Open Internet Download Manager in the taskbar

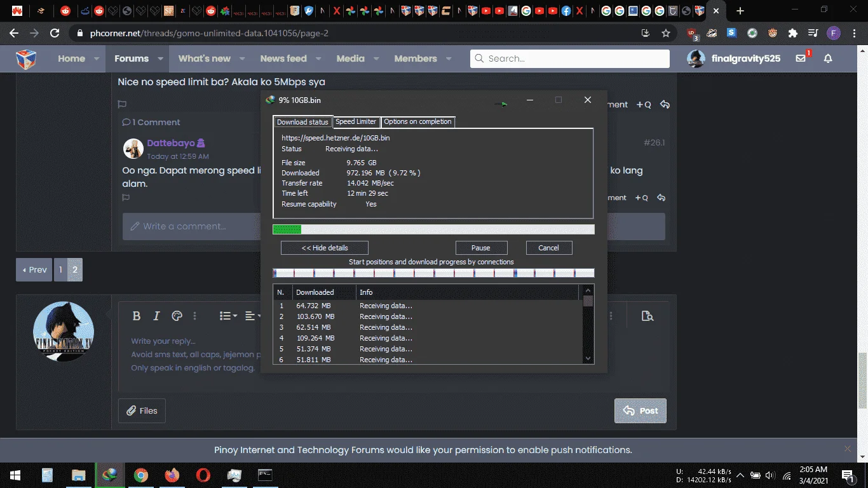pos(110,475)
